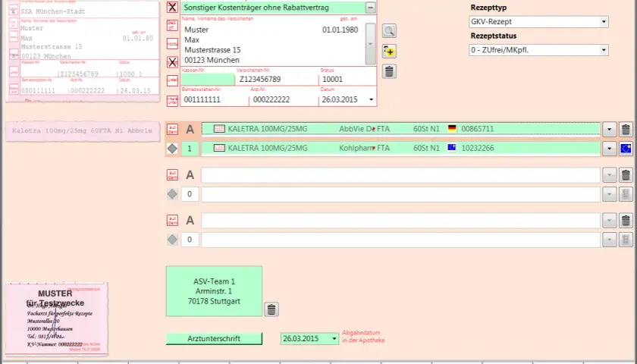This screenshot has width=637, height=364.
Task: Click the magnifier search icon beside patient data
Action: coord(389,31)
